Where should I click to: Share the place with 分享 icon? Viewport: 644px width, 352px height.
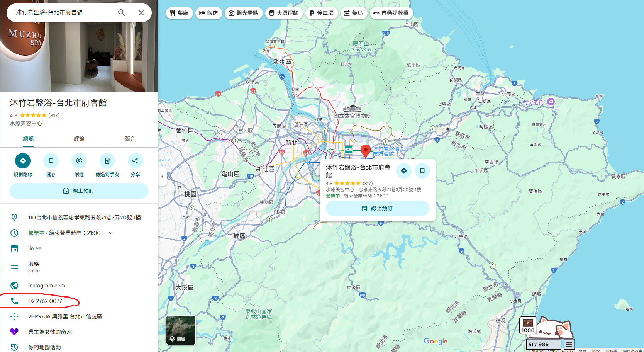135,161
